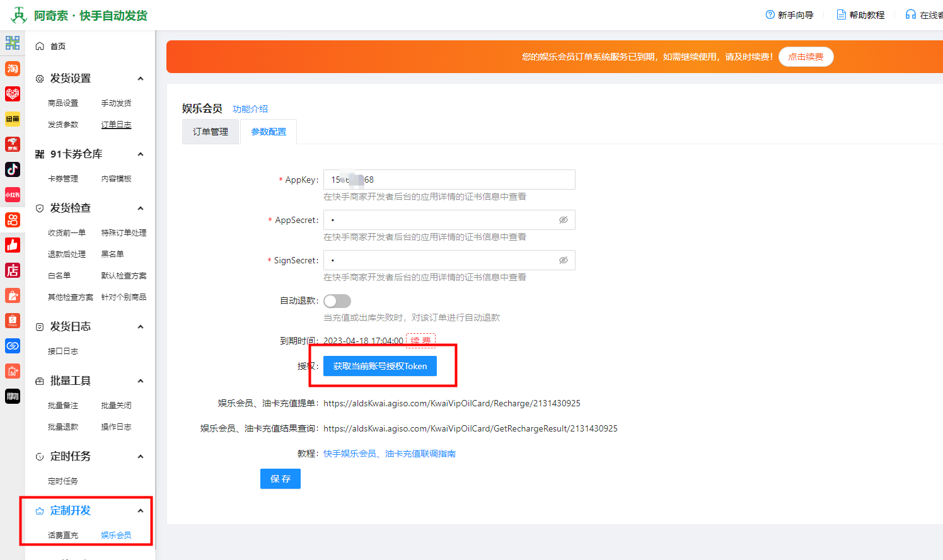Switch to the Shopee platform icon

pos(13,320)
